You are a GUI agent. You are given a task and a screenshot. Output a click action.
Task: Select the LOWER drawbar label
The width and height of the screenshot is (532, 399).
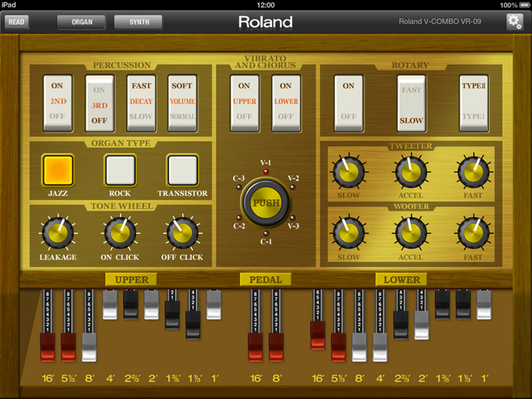point(401,280)
